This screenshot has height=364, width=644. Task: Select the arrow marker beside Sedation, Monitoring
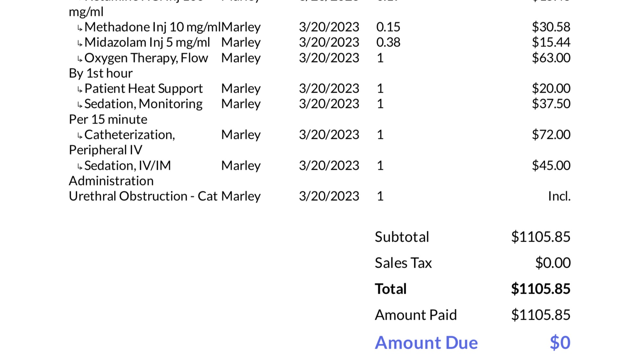tap(80, 105)
